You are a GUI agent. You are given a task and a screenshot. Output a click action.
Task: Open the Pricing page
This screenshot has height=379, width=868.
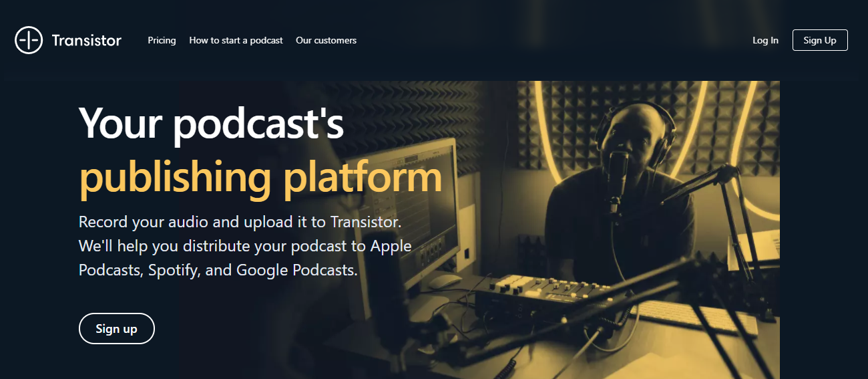click(x=162, y=40)
